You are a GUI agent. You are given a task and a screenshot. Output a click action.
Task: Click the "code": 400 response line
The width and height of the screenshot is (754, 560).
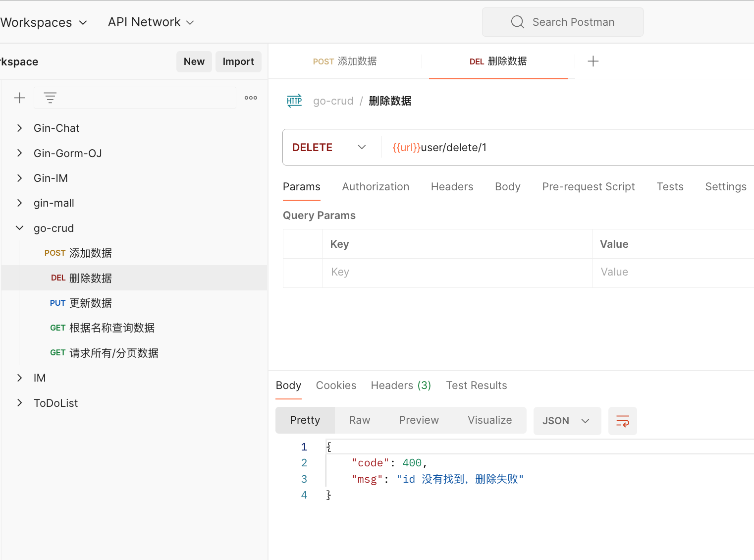click(x=389, y=463)
